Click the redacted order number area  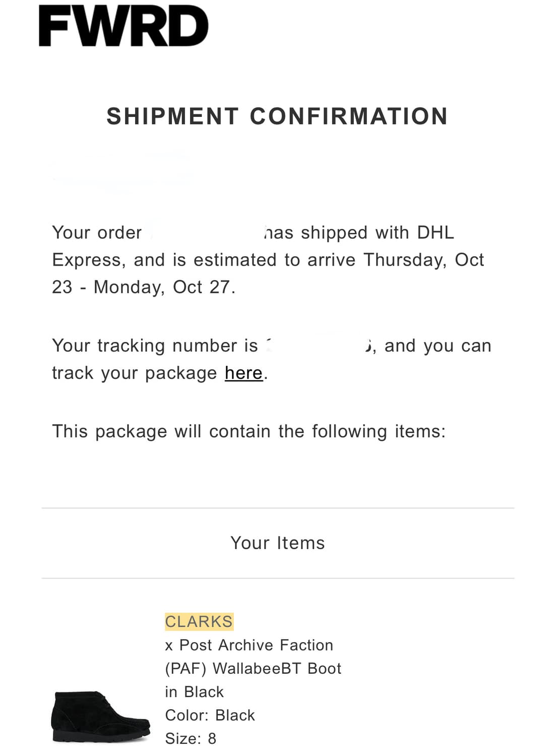coord(207,233)
